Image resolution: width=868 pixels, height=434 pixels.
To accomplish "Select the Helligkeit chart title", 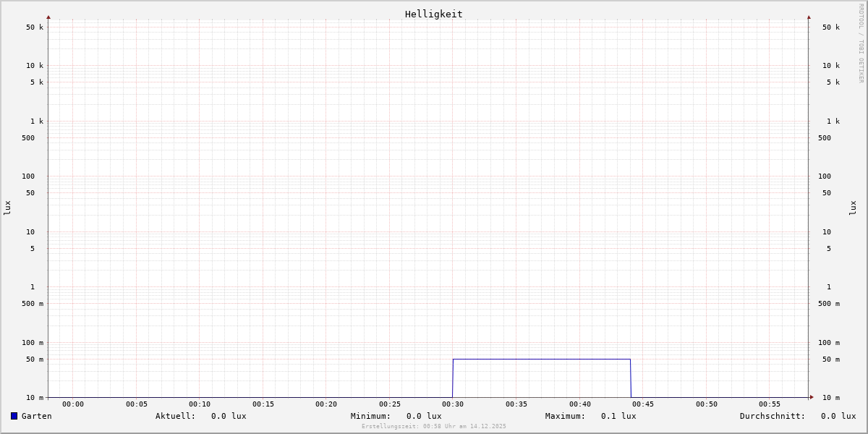I will pos(434,14).
